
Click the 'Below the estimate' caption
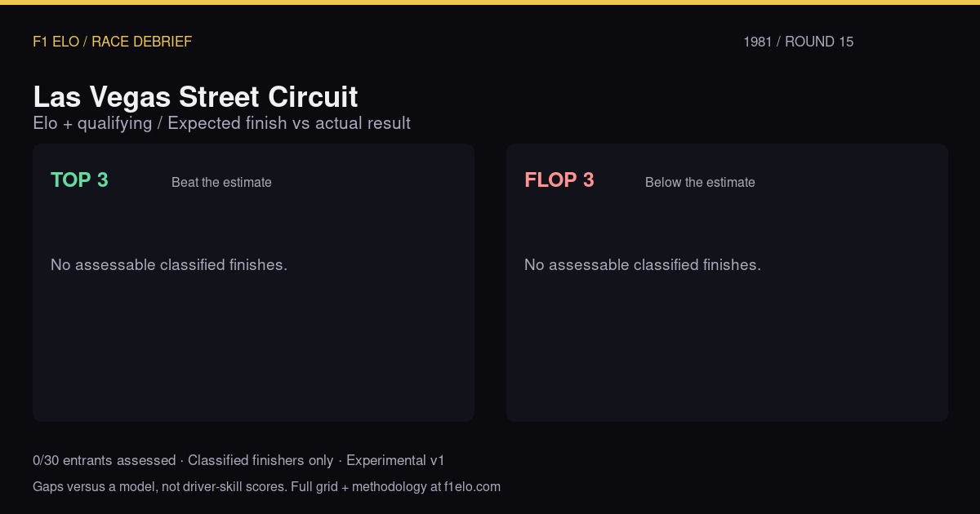pyautogui.click(x=700, y=183)
